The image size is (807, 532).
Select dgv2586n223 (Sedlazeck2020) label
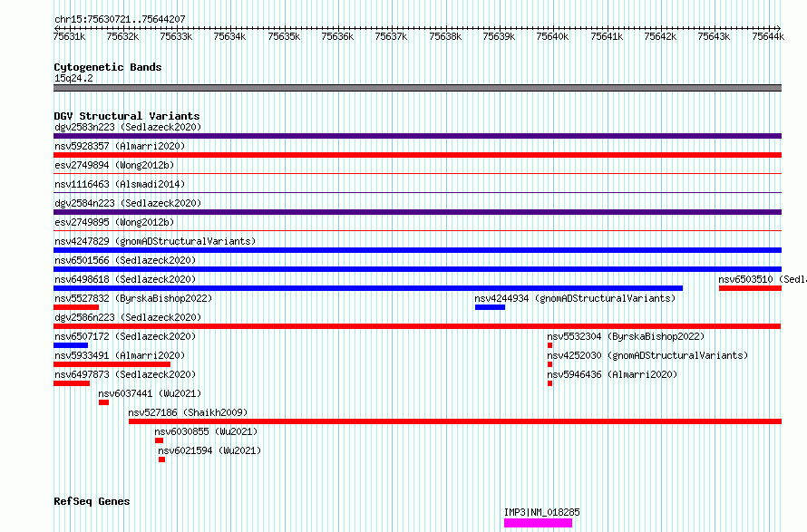[128, 317]
